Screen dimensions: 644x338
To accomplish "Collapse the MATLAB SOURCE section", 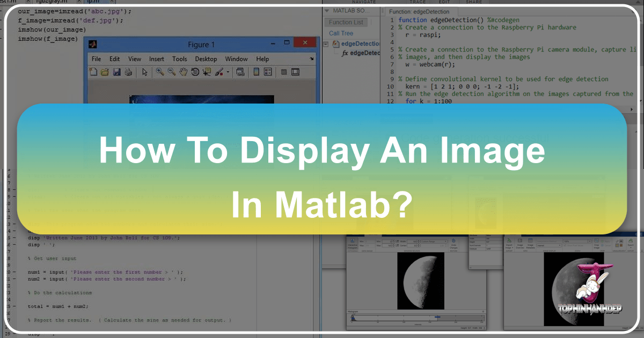I will 327,11.
